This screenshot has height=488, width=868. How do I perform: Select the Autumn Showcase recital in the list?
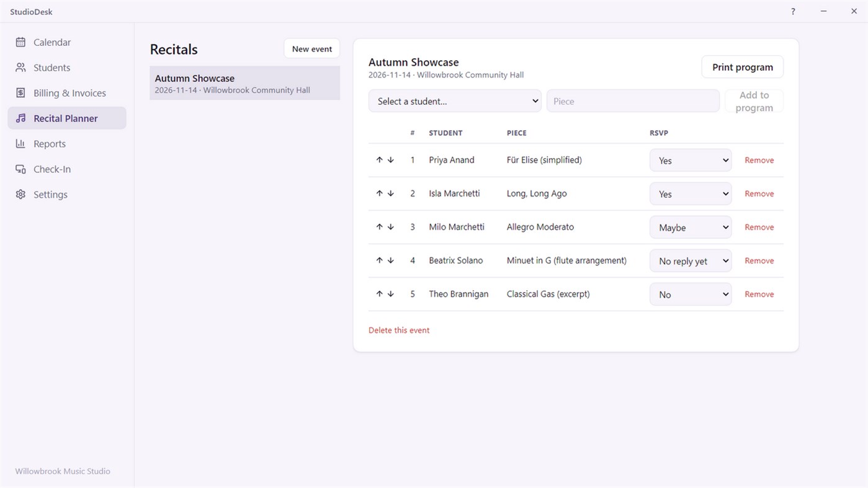click(245, 83)
